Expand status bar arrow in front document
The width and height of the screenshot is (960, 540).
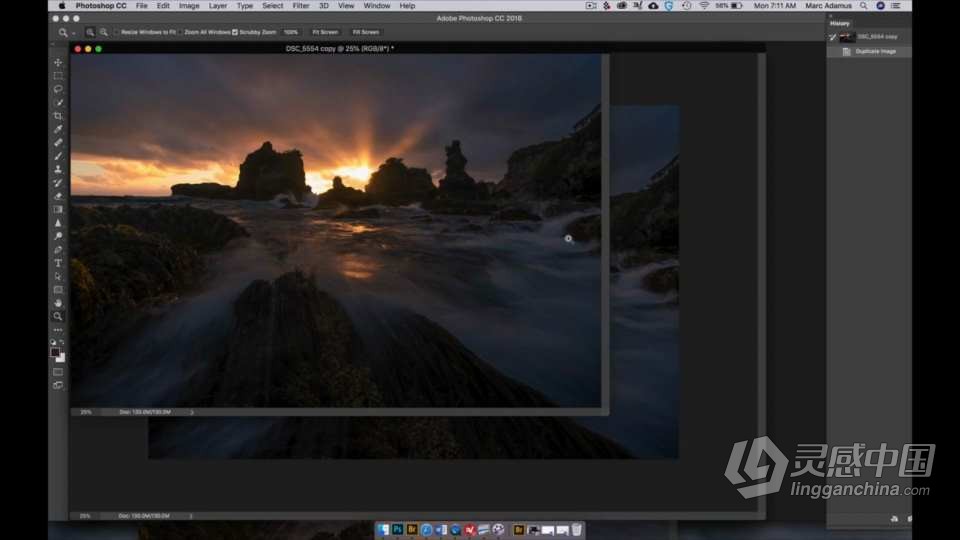(x=192, y=412)
